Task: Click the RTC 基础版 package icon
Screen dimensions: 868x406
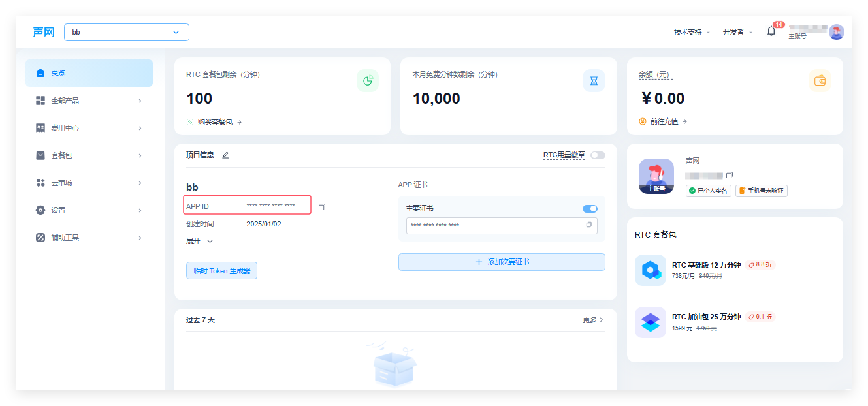Action: (x=651, y=270)
